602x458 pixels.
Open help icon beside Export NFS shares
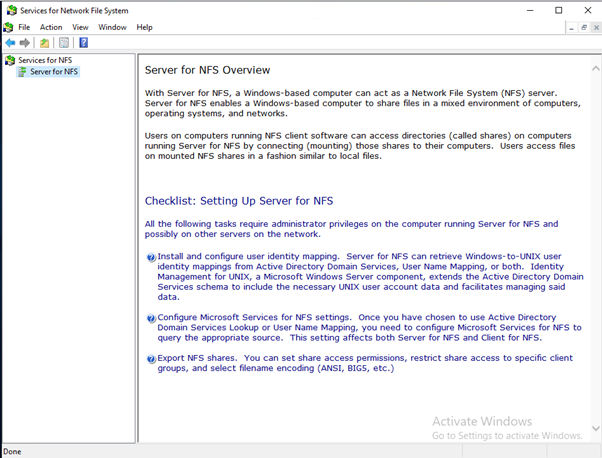click(x=151, y=359)
